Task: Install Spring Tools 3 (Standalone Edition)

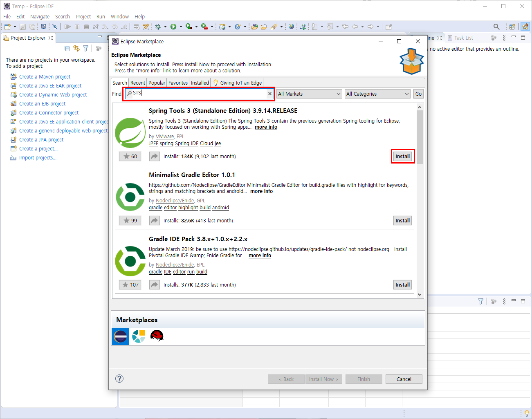Action: tap(402, 156)
